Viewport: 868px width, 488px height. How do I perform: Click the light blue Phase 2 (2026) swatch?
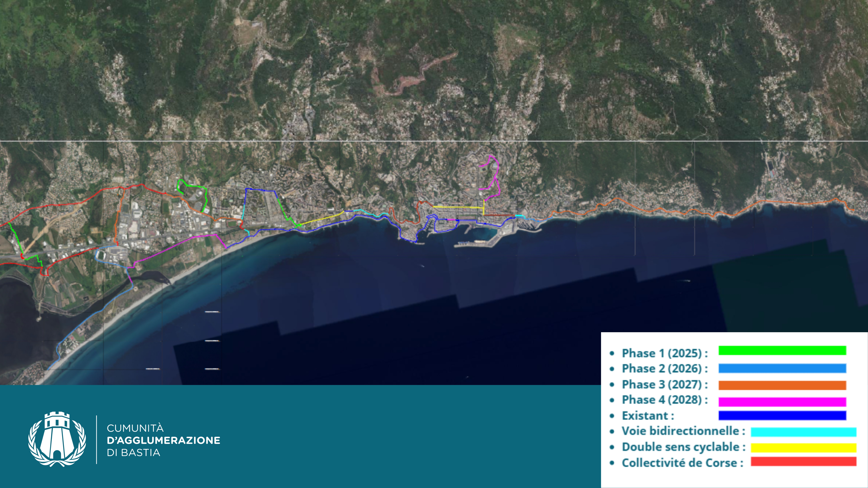click(x=782, y=368)
